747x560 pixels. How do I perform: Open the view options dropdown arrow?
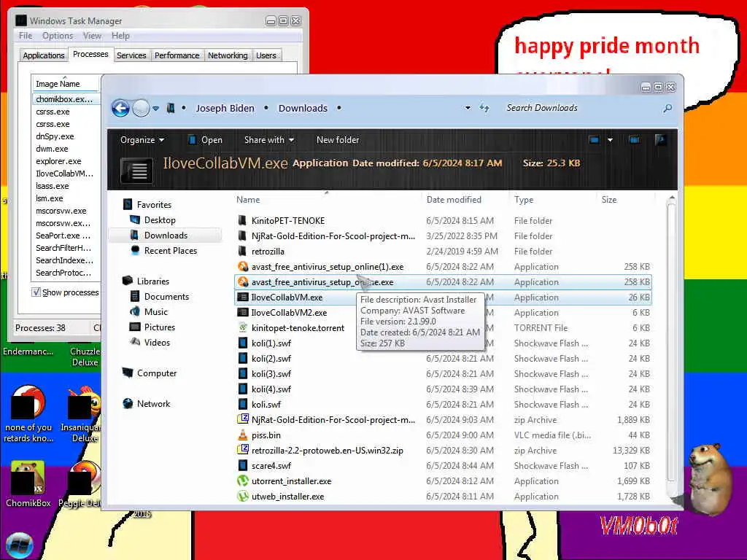coord(610,140)
